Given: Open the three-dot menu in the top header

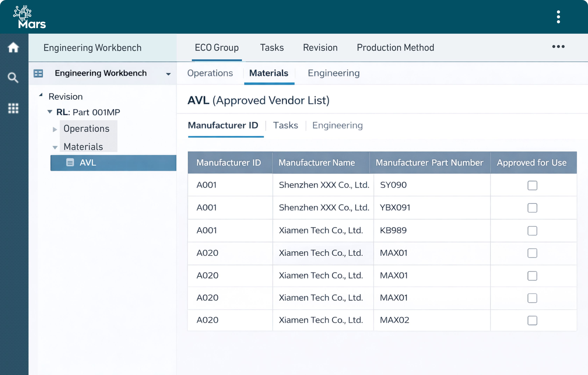Looking at the screenshot, I should point(558,17).
